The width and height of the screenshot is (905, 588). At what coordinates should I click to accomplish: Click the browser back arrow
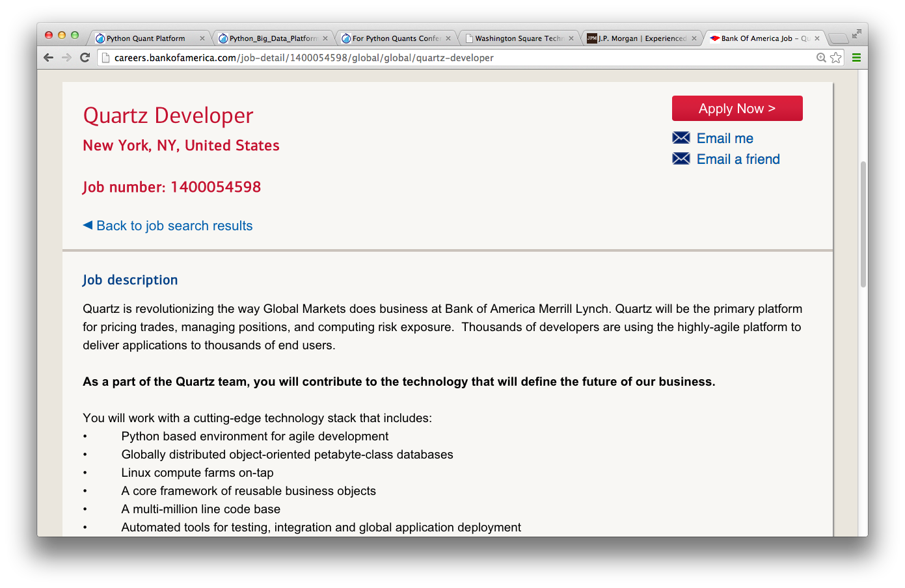[48, 57]
